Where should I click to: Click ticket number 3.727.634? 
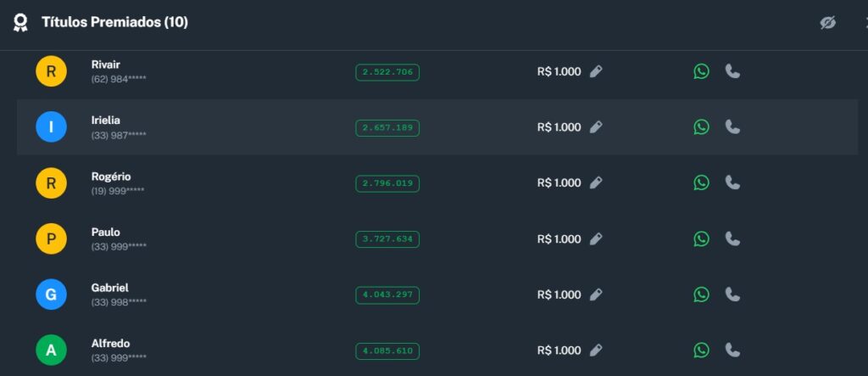click(387, 239)
